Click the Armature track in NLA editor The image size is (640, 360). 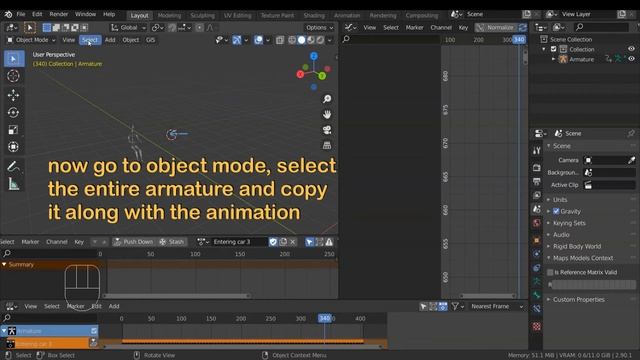tap(49, 331)
